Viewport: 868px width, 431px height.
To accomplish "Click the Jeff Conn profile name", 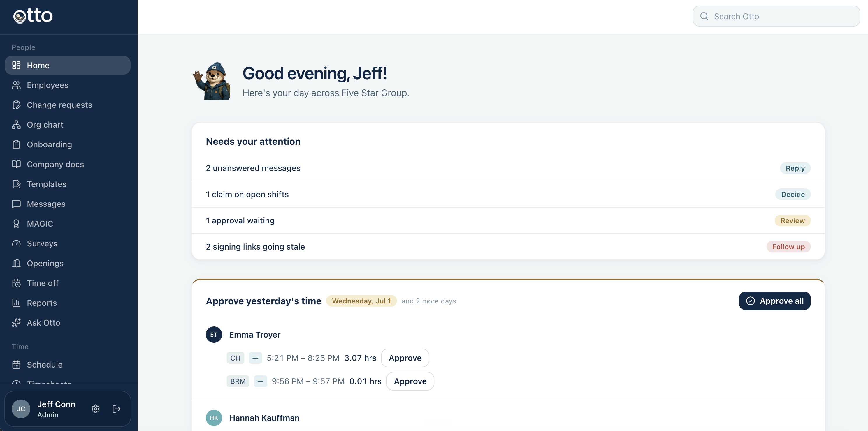I will coord(56,404).
